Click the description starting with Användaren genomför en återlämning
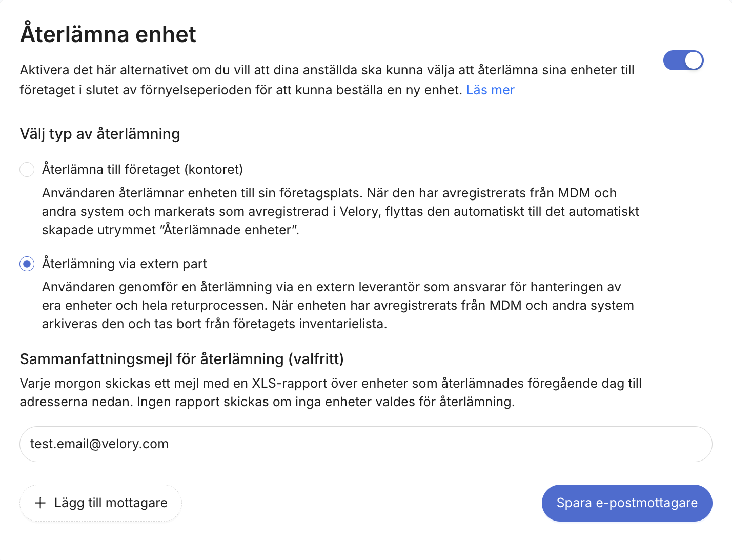 338,305
